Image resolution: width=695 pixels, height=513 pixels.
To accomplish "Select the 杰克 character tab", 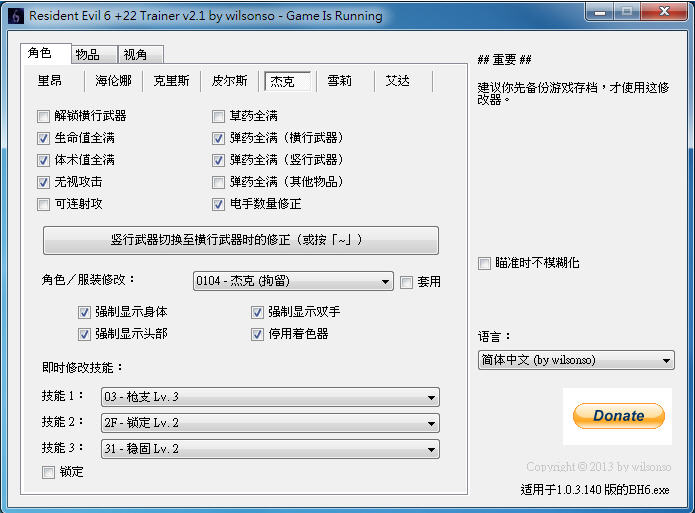I will [x=287, y=81].
